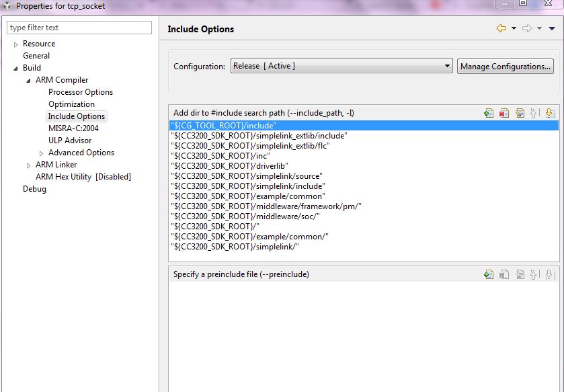Add a new include search path entry
This screenshot has width=564, height=392.
(x=489, y=113)
